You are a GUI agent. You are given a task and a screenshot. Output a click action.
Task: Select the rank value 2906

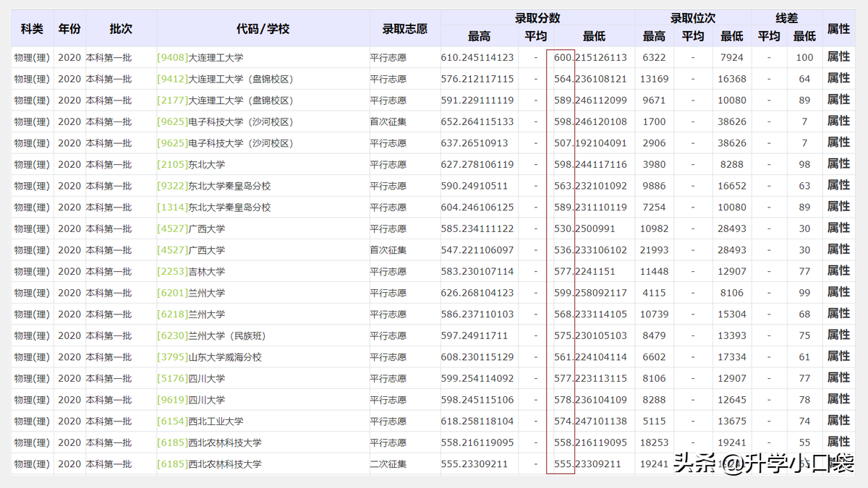[x=654, y=143]
